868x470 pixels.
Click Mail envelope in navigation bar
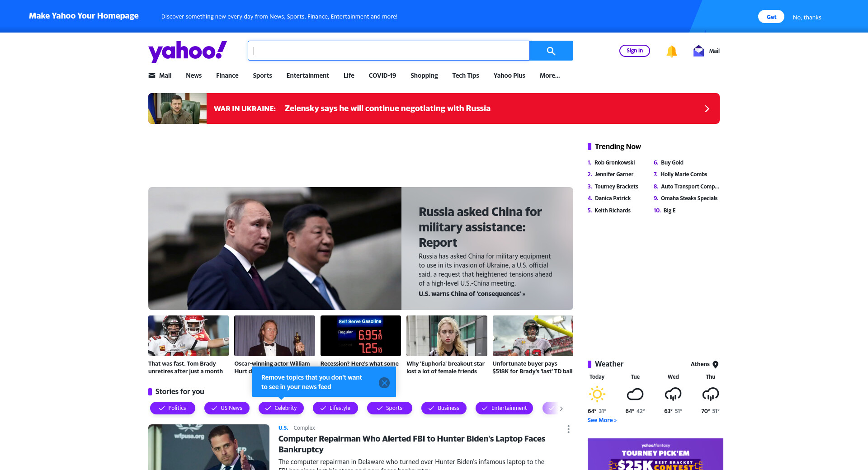(151, 75)
